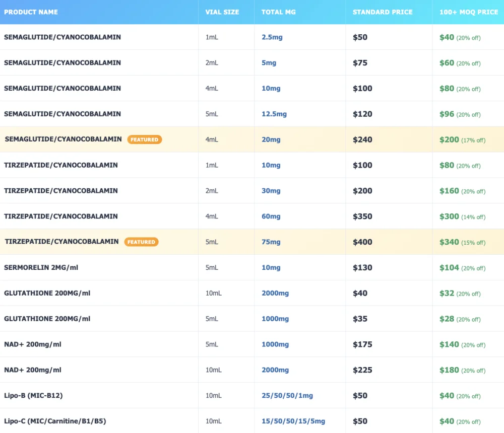Click the 2.5mg total mg value
504x433 pixels.
coord(272,37)
